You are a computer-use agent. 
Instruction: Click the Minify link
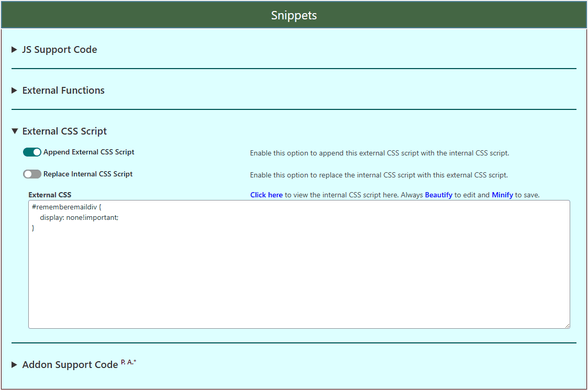502,194
